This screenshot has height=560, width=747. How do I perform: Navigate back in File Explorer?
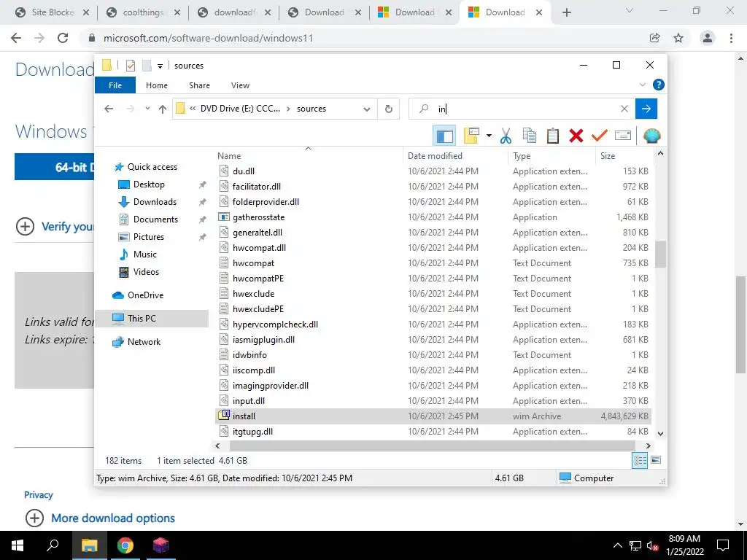[109, 109]
